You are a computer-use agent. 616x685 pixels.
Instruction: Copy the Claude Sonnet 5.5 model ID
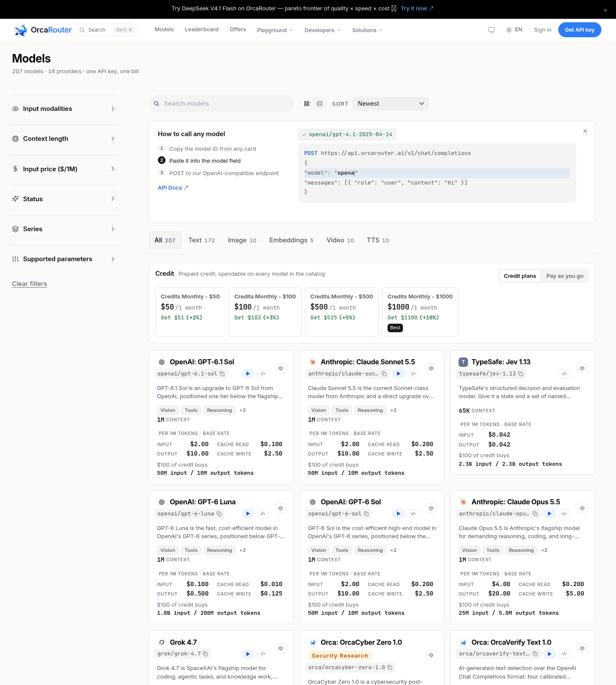(x=384, y=374)
